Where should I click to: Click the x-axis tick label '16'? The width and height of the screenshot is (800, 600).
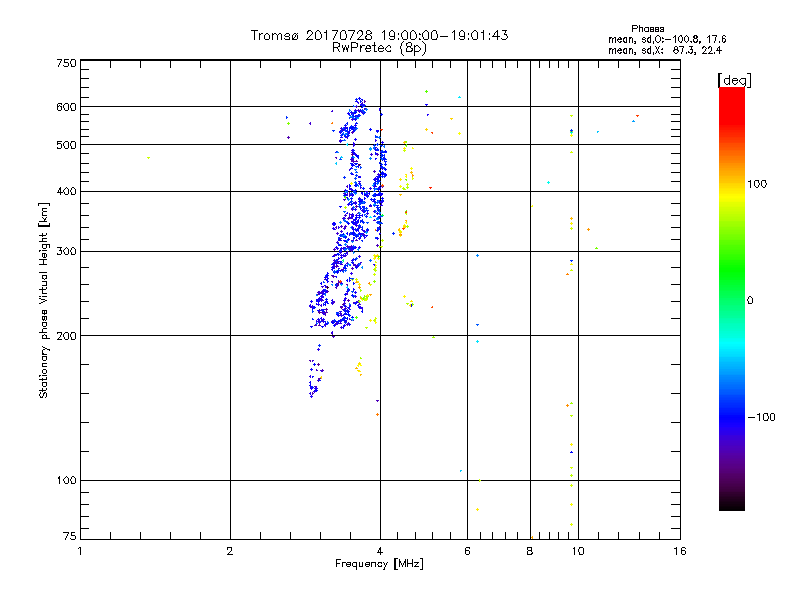(680, 551)
